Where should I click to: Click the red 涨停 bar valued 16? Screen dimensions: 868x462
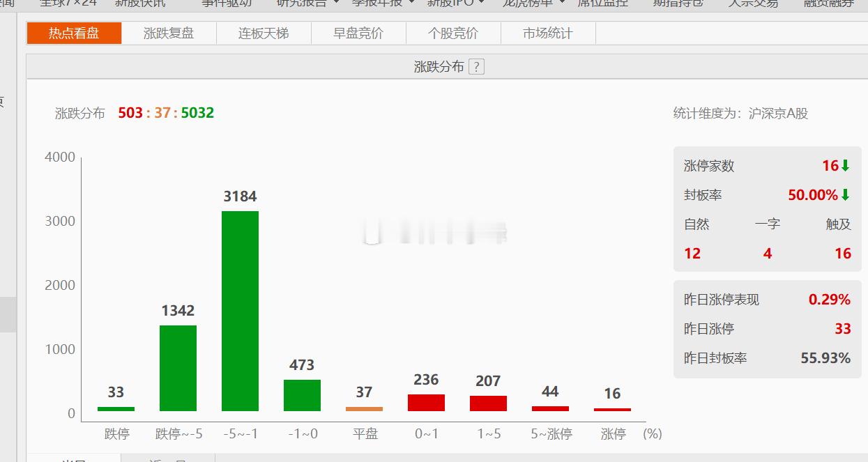[x=612, y=410]
